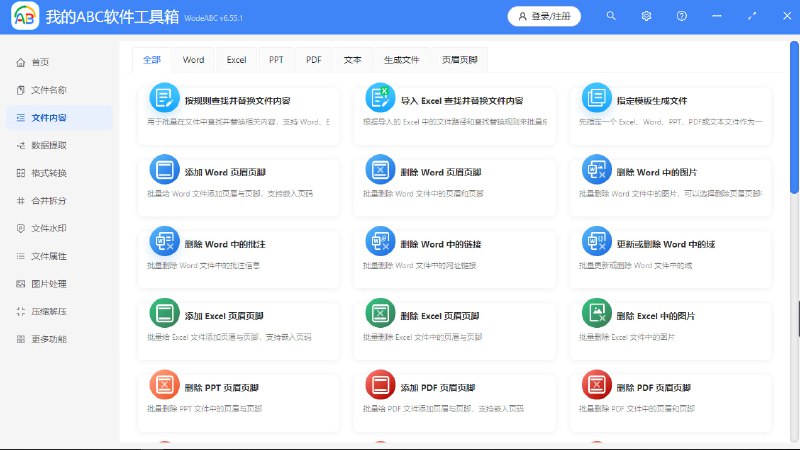Click the 按规则查找并替换文件内容 icon
The image size is (800, 450).
[163, 98]
